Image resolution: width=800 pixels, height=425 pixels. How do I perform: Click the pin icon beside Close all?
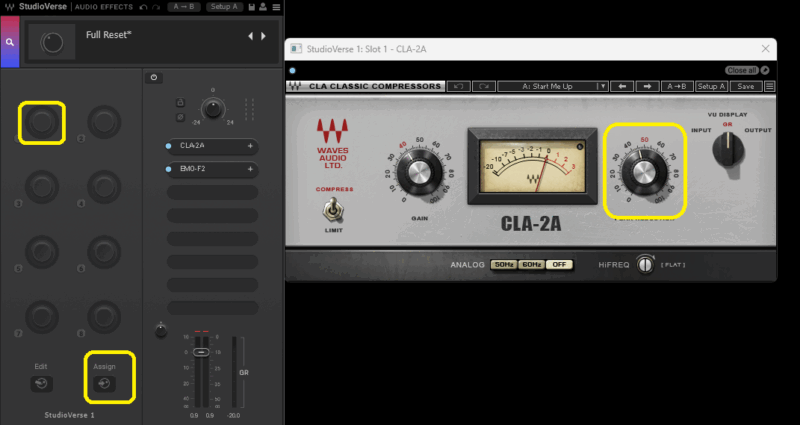click(x=765, y=70)
